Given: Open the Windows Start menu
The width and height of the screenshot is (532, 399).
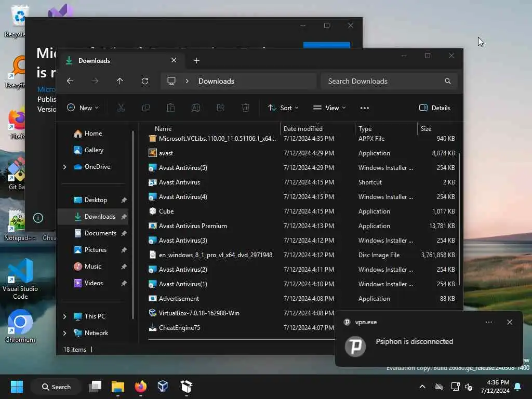Looking at the screenshot, I should point(17,387).
